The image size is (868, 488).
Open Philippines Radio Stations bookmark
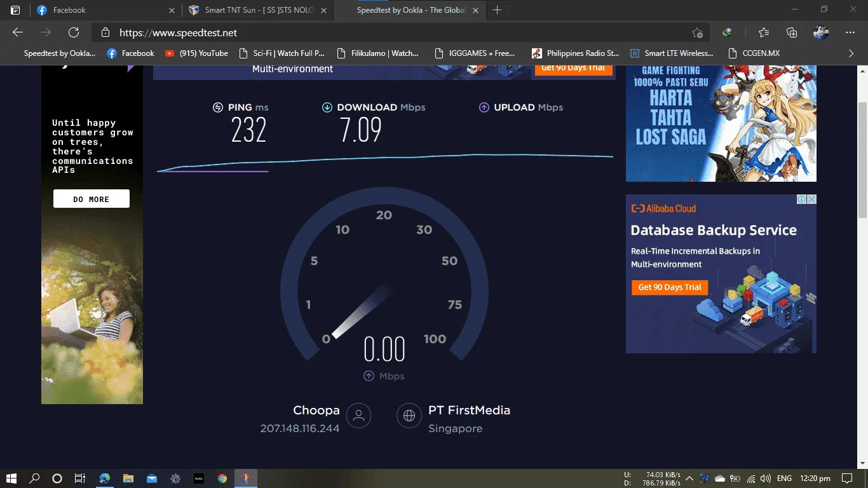tap(575, 53)
